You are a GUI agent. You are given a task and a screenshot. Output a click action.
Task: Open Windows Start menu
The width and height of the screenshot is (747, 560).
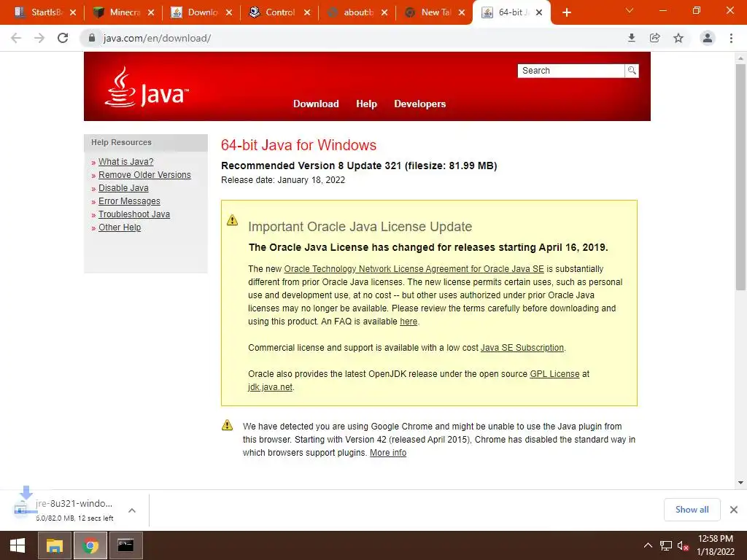18,545
